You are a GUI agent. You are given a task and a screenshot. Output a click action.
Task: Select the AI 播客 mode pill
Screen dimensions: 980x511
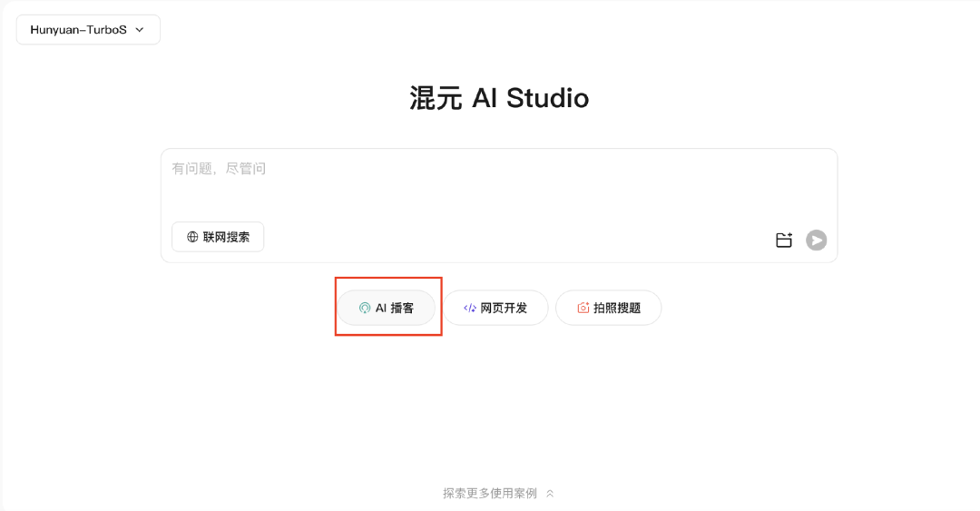[387, 308]
